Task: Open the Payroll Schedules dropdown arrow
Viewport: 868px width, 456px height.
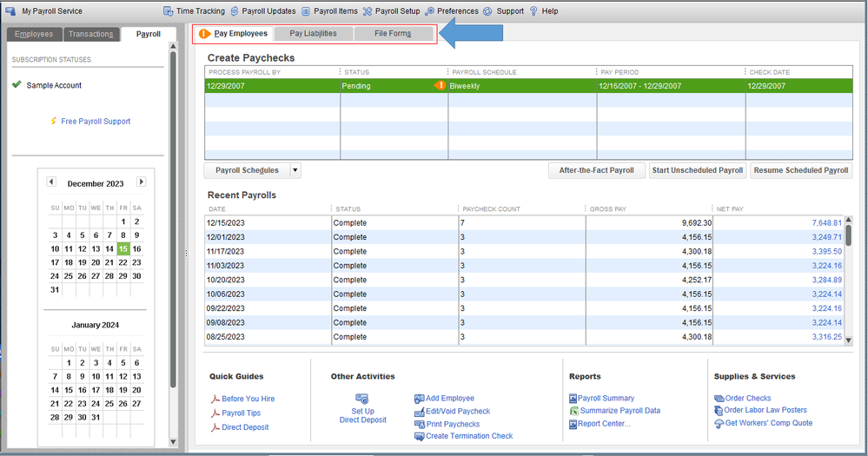Action: pyautogui.click(x=295, y=170)
